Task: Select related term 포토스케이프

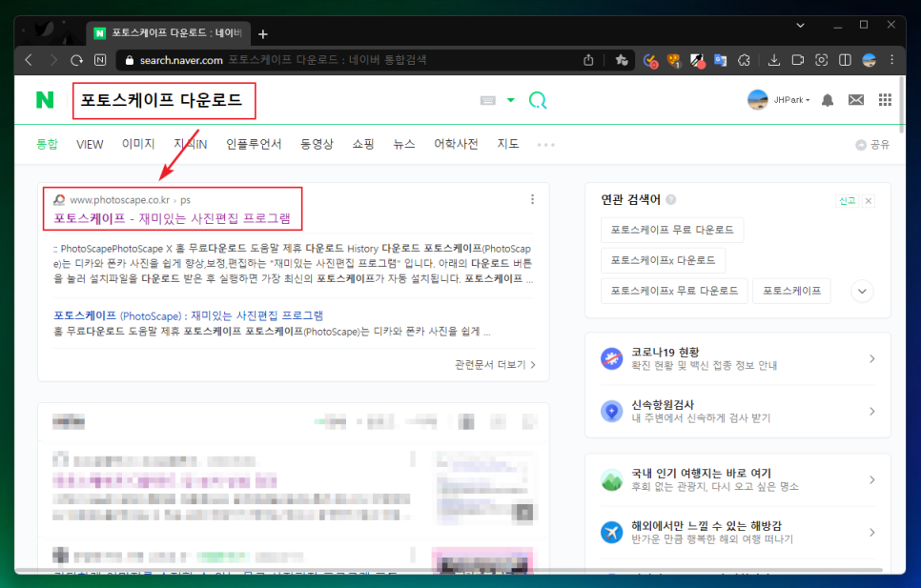Action: [x=791, y=291]
